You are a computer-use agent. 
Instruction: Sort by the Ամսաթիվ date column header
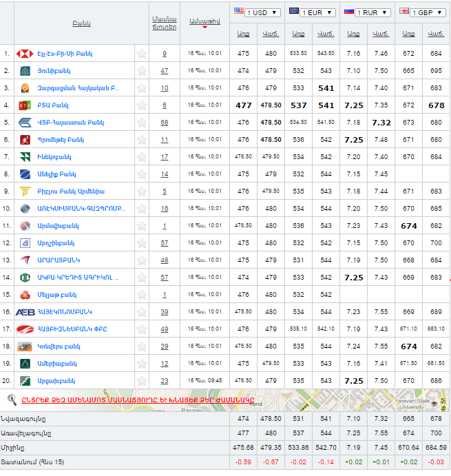click(x=204, y=22)
